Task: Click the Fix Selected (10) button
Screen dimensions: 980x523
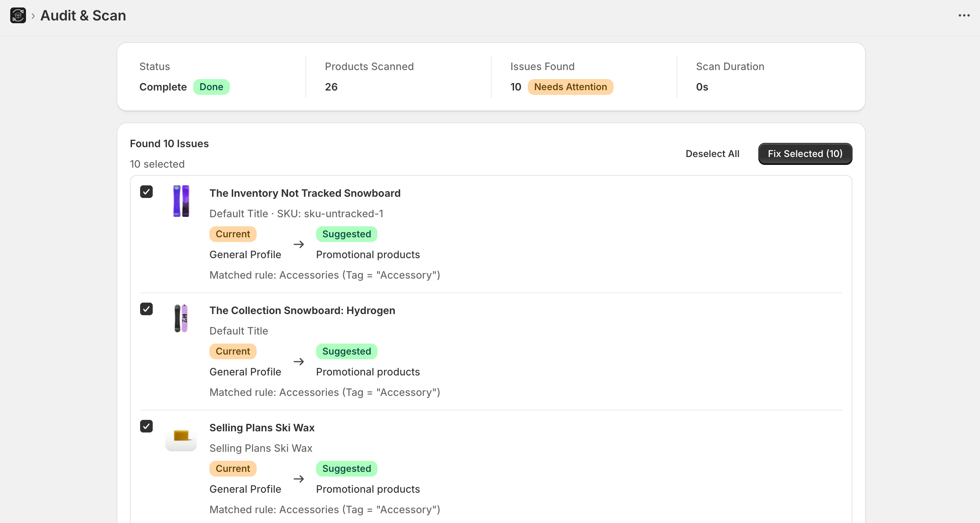Action: 805,153
